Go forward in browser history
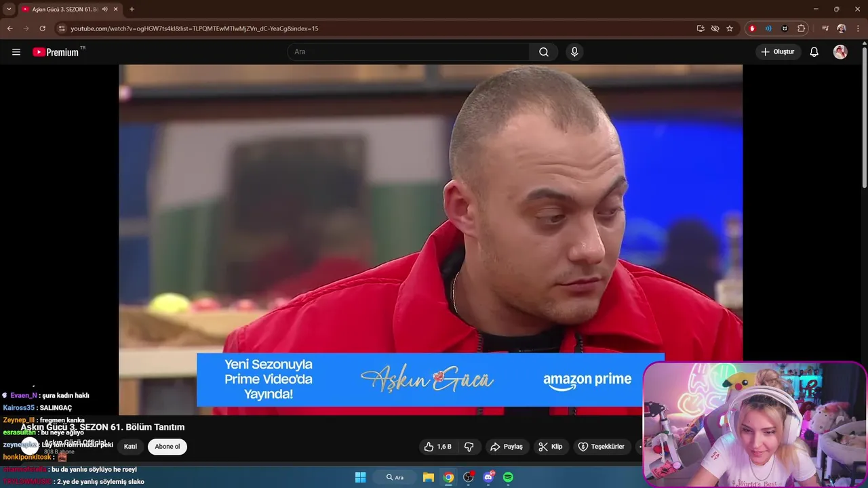 pos(26,28)
